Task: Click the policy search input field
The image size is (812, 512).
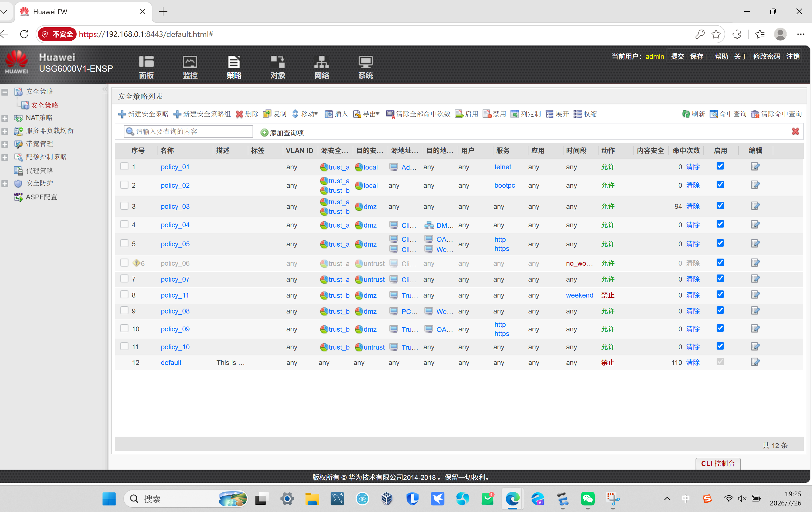Action: [x=188, y=131]
